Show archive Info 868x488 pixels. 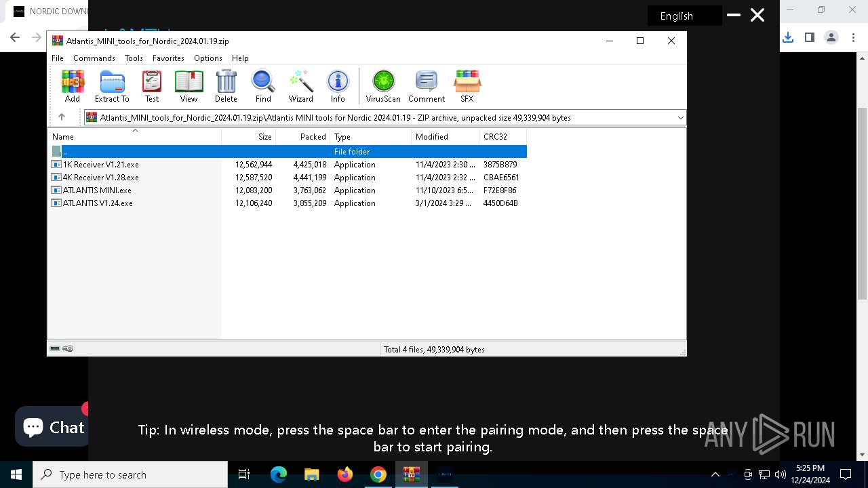click(338, 86)
